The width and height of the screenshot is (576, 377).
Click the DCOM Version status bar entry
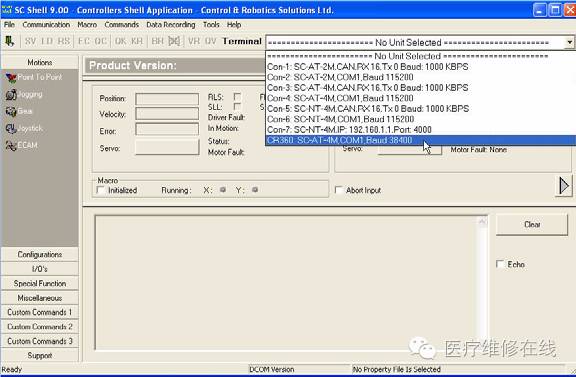[x=271, y=369]
